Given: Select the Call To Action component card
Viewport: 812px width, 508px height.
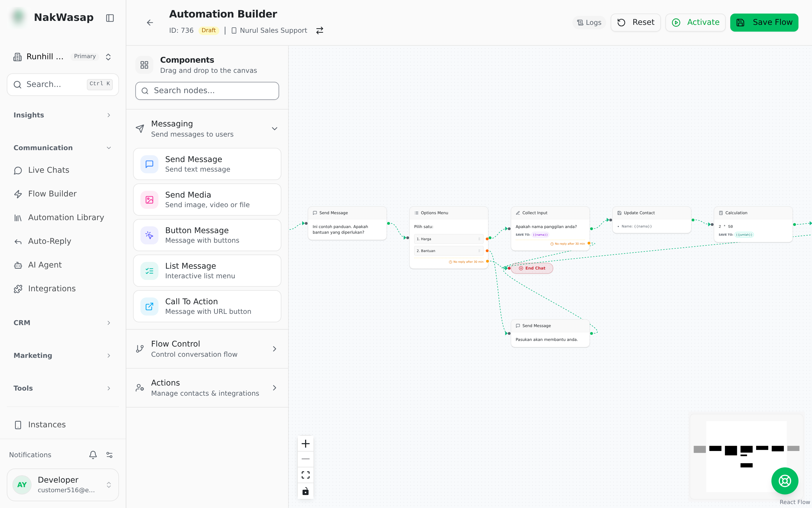Looking at the screenshot, I should click(207, 306).
